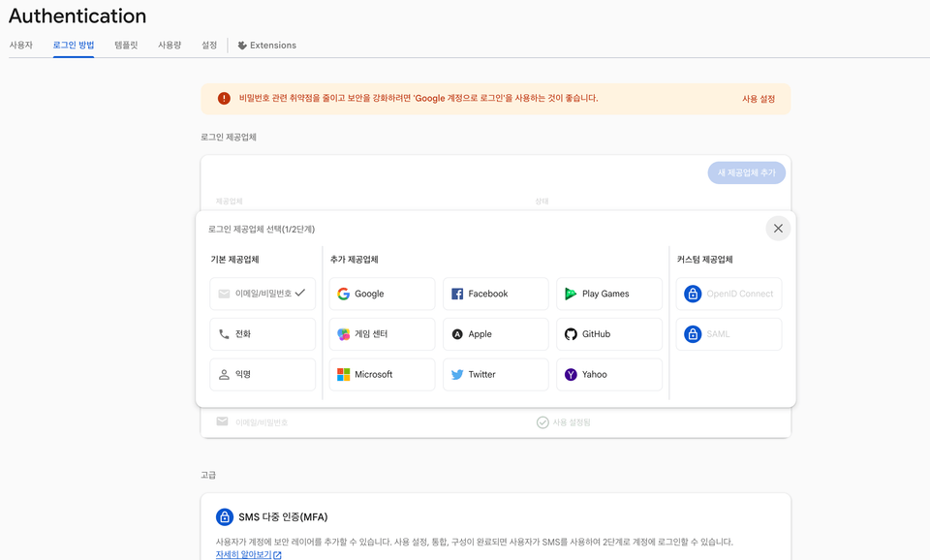Select the Facebook provider button
This screenshot has height=560, width=930.
(x=496, y=294)
